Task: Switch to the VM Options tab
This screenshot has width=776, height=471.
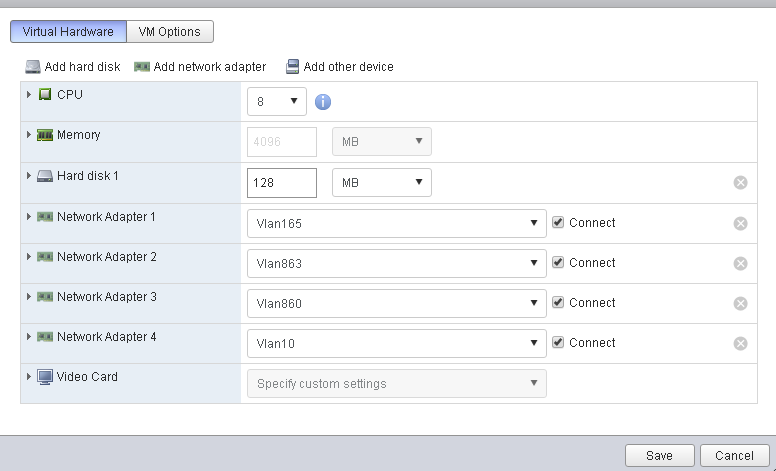Action: (x=170, y=31)
